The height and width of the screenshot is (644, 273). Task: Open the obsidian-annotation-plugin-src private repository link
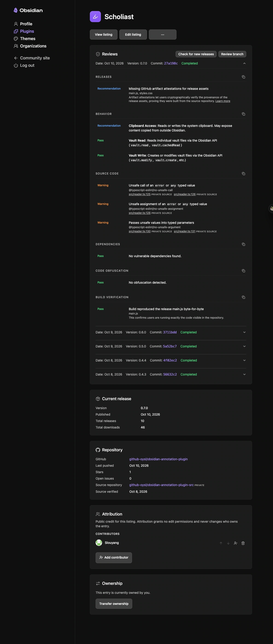pyautogui.click(x=161, y=485)
